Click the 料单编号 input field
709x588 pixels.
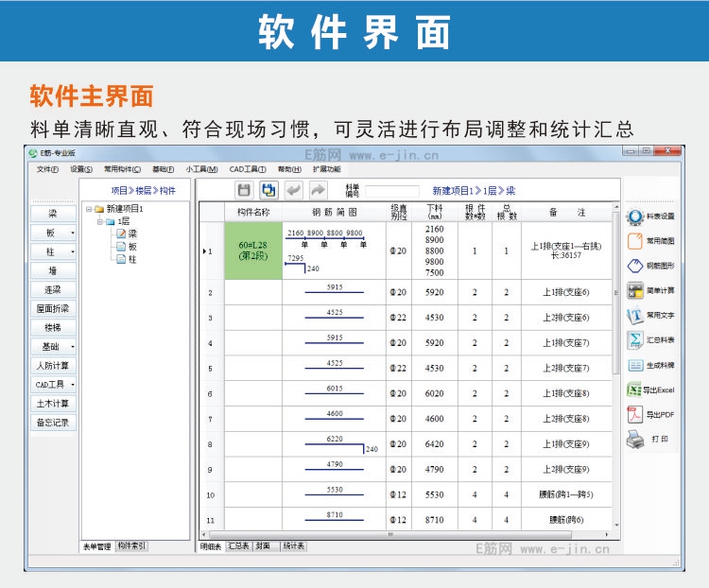[392, 191]
